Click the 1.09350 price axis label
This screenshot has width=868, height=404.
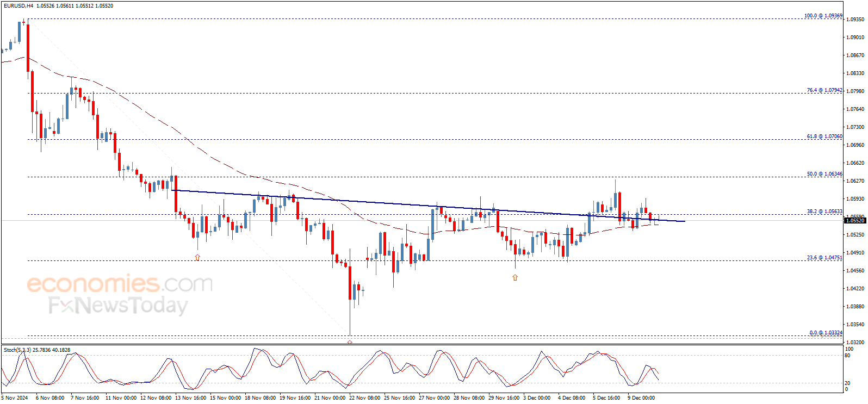[x=855, y=20]
